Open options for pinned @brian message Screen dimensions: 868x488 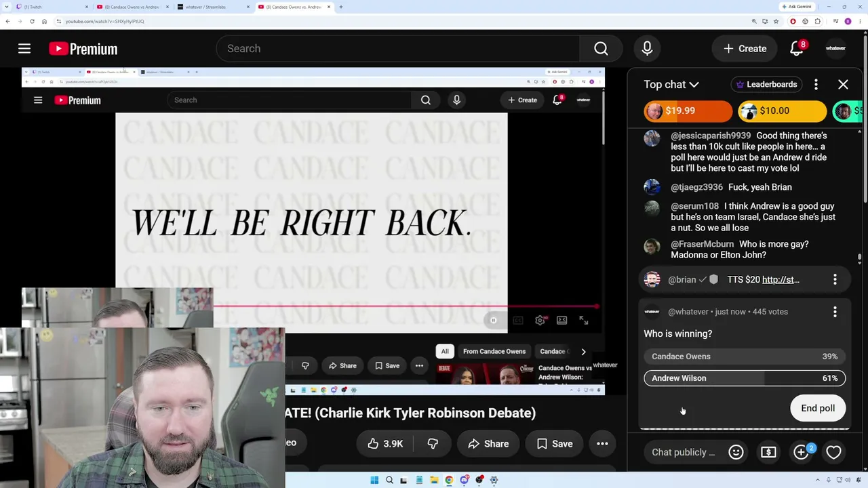point(835,279)
